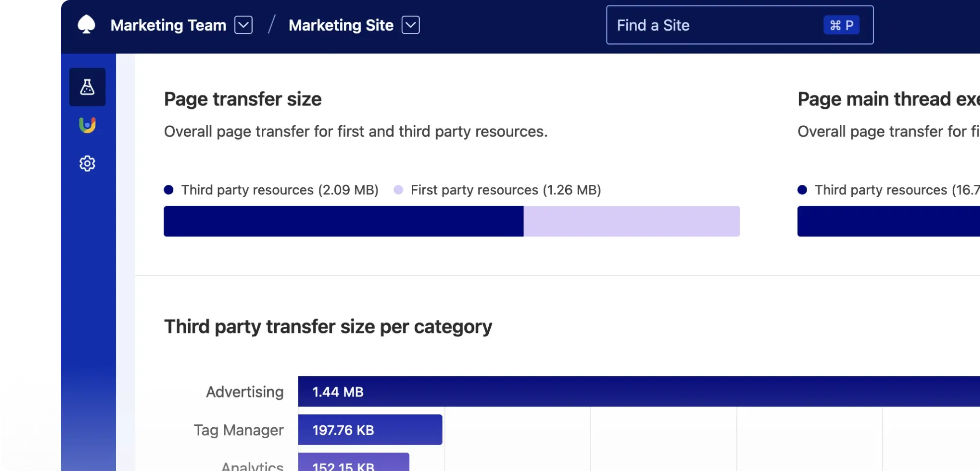Viewport: 980px width, 471px height.
Task: Click the dark navy legend dot for third party
Action: click(x=168, y=190)
